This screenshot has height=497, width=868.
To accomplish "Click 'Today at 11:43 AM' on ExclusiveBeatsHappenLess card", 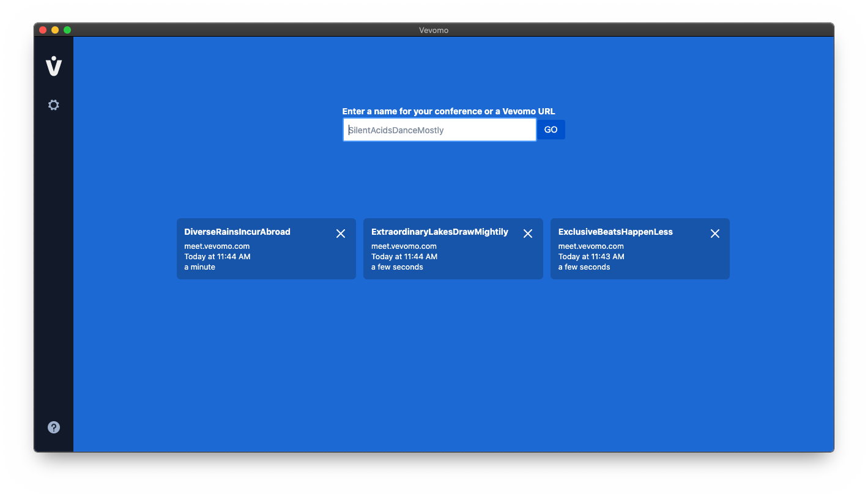I will click(592, 257).
